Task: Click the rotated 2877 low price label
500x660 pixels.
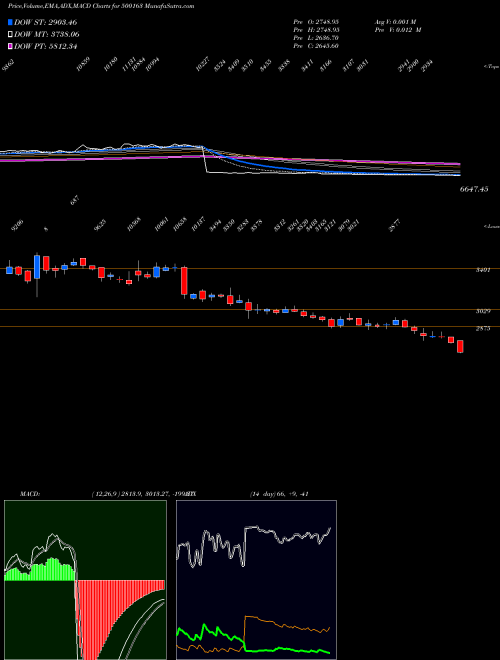Action: (x=394, y=226)
